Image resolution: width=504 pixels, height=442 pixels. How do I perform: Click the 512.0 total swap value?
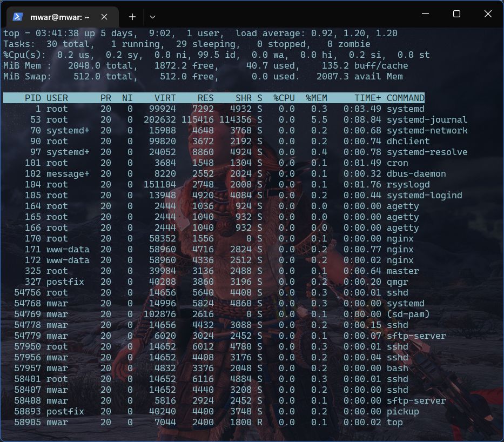[87, 77]
